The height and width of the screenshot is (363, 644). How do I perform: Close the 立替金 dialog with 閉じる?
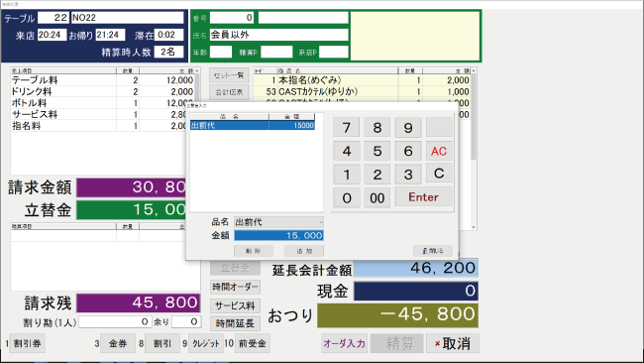[x=433, y=251]
